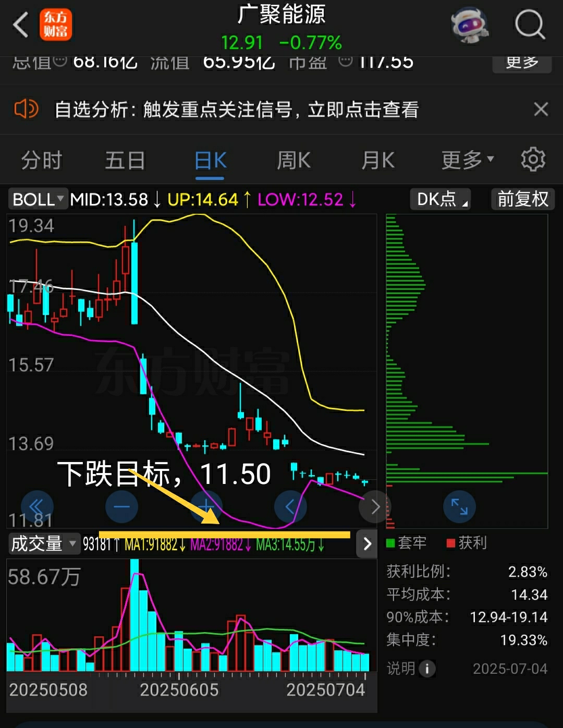Viewport: 563px width, 728px height.
Task: Tap the orange speaker announcement icon
Action: [26, 110]
